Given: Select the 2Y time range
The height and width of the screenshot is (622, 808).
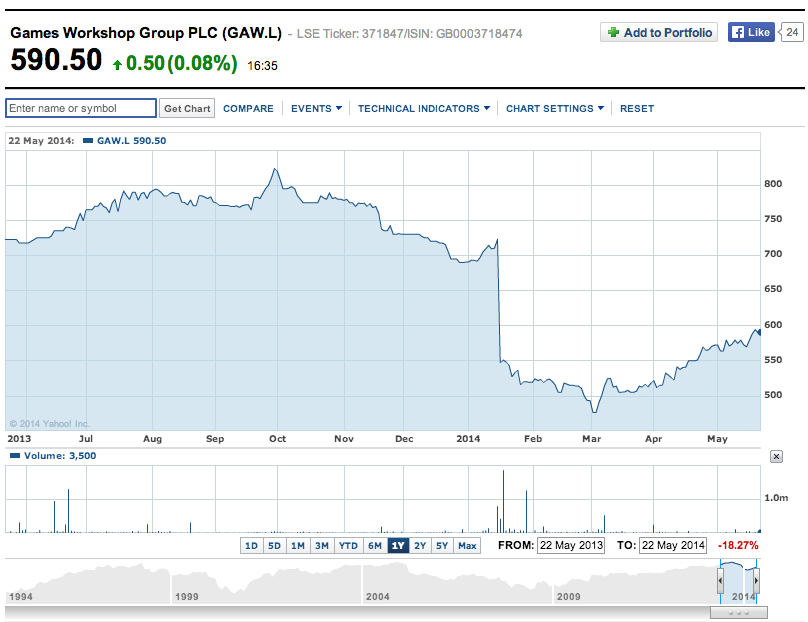Looking at the screenshot, I should click(420, 546).
